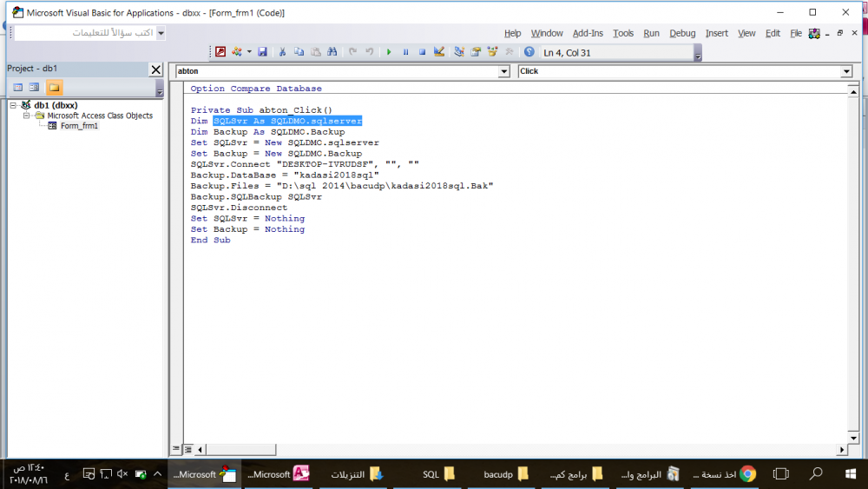Switch to Microsoft Access taskbar button

click(x=279, y=474)
